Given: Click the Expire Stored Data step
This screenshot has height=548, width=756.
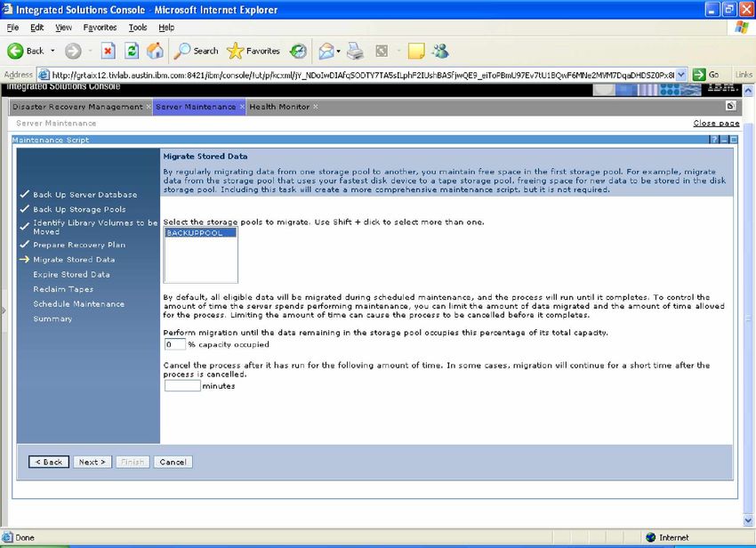Looking at the screenshot, I should pos(71,275).
